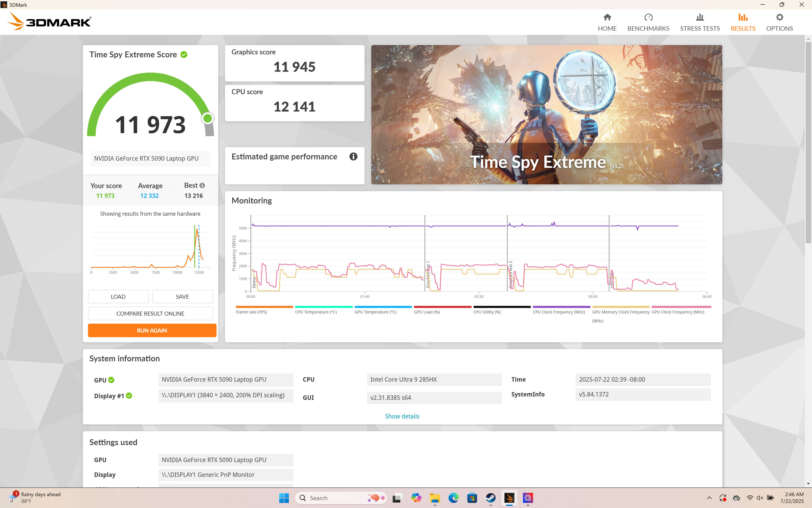Switch to the STRESS TESTS tab
The width and height of the screenshot is (812, 508).
coord(700,22)
